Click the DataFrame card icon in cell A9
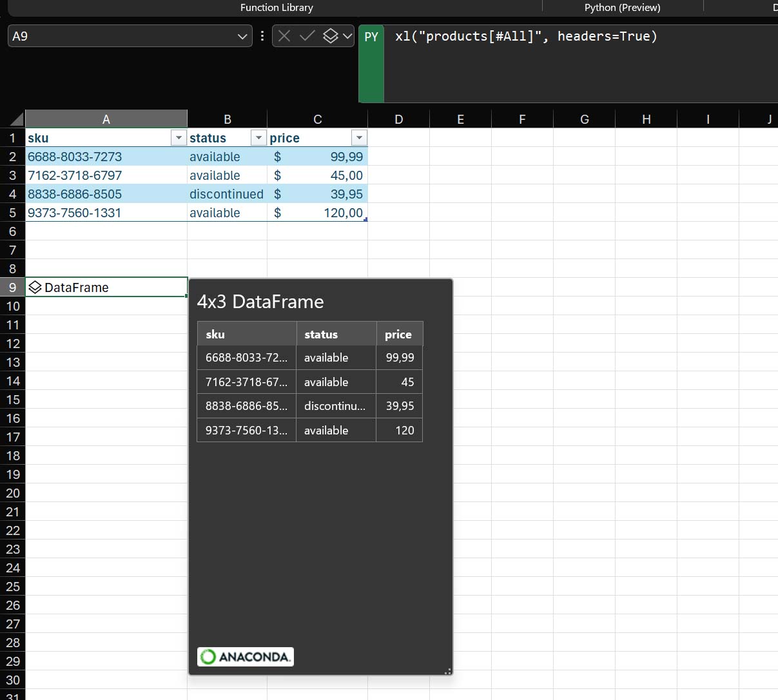 point(35,287)
